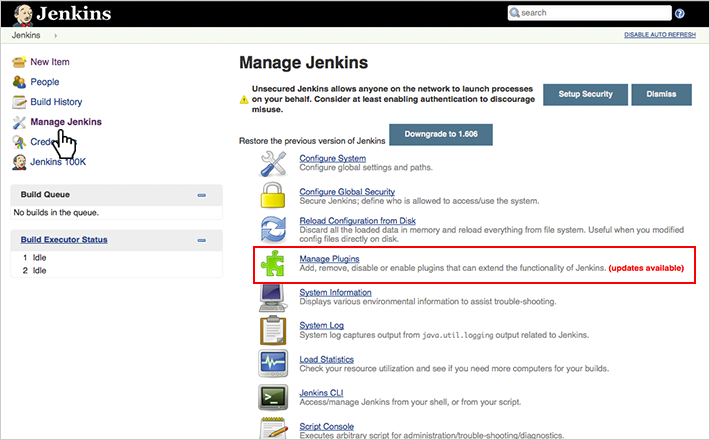
Task: Open the People sidebar link
Action: 45,82
